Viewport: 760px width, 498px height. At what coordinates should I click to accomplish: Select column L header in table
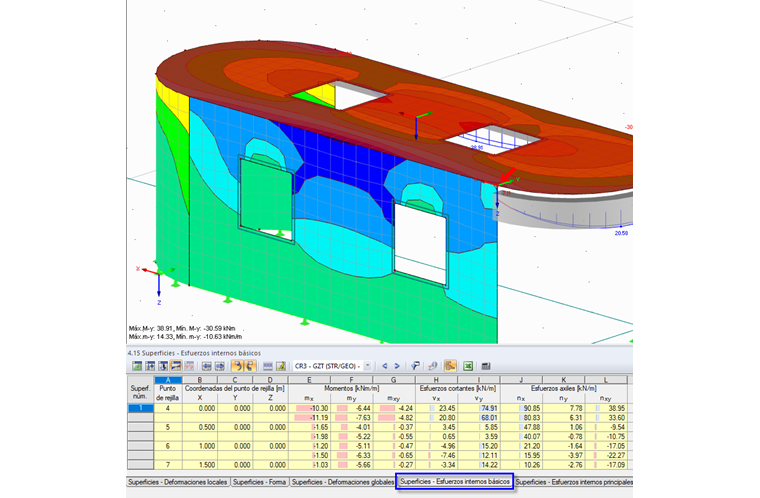coord(606,380)
